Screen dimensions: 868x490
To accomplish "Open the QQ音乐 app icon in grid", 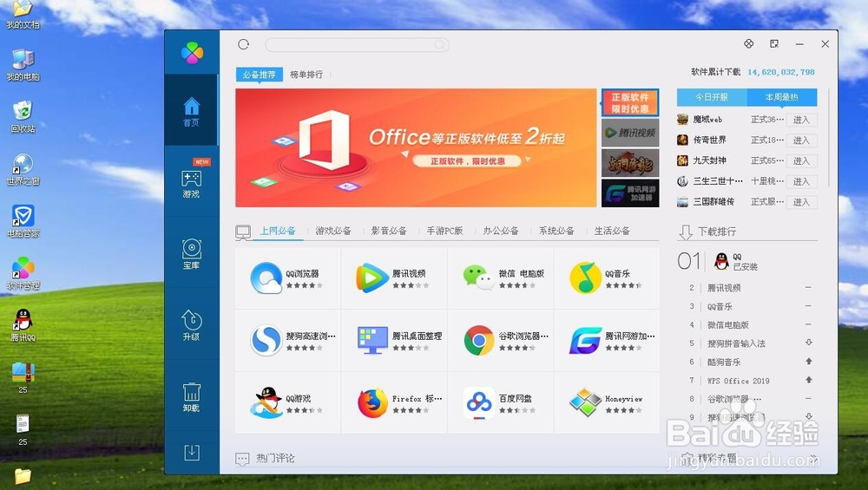I will click(585, 278).
